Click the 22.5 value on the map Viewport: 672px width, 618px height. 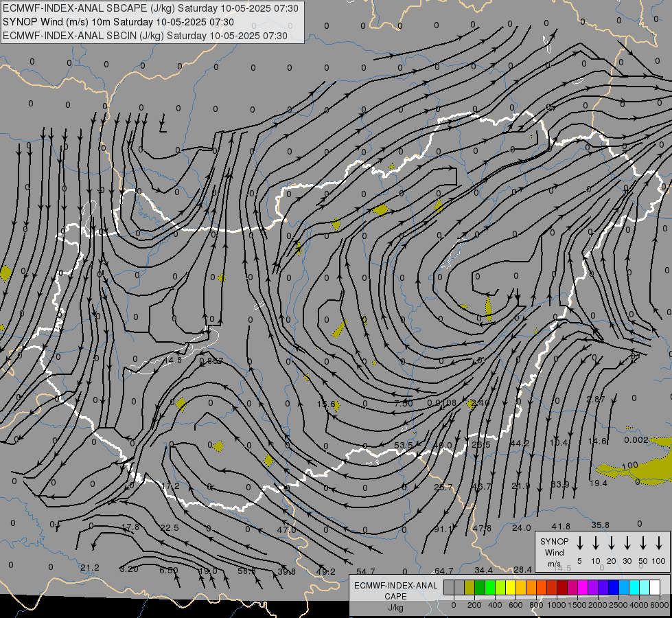[x=170, y=528]
